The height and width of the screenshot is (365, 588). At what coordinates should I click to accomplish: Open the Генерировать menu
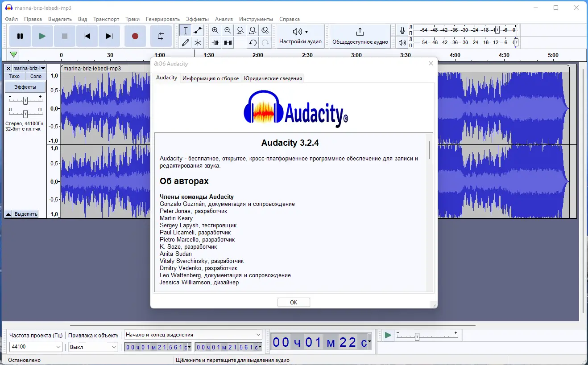(x=162, y=19)
